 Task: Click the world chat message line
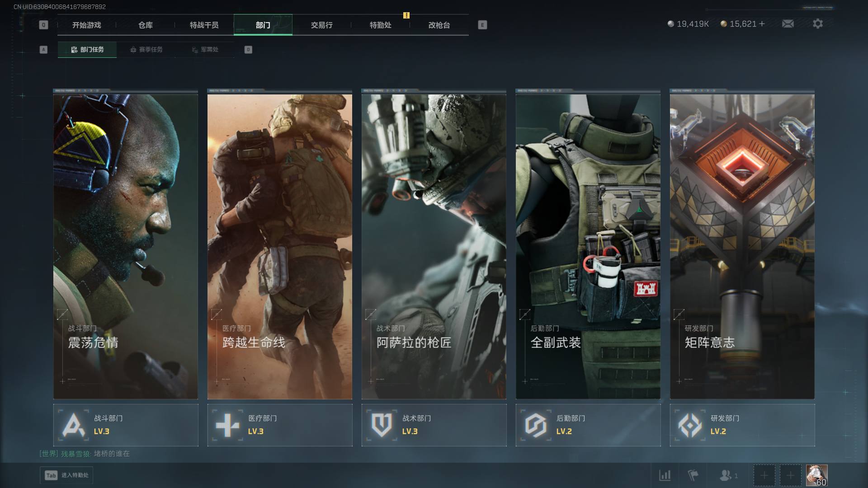tap(85, 454)
